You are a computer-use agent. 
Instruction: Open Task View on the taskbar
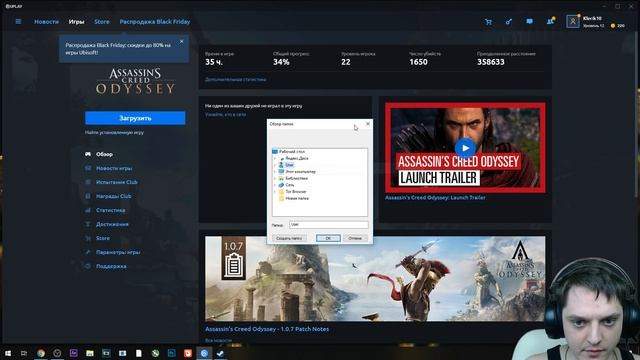(24, 353)
